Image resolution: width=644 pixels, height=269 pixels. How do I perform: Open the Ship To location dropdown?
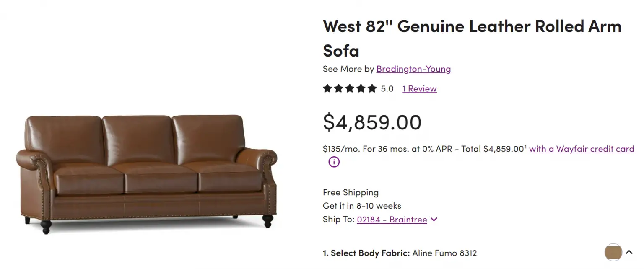point(434,219)
